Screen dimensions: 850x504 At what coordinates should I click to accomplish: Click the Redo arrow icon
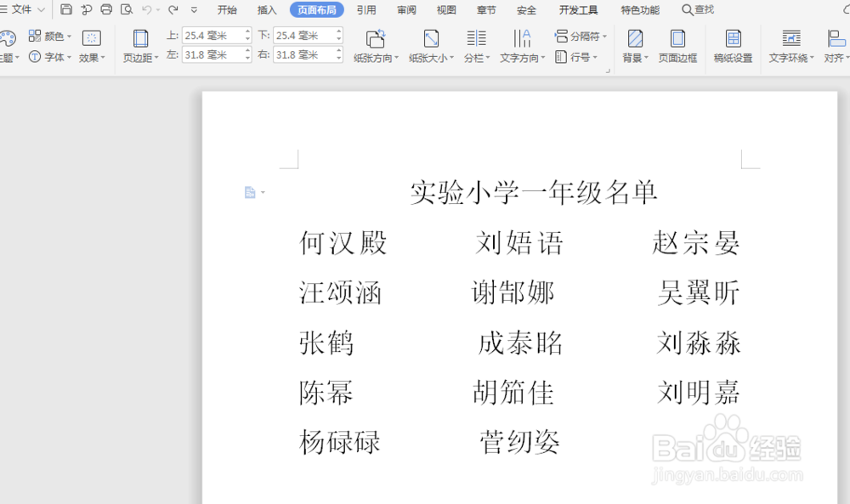pos(173,9)
